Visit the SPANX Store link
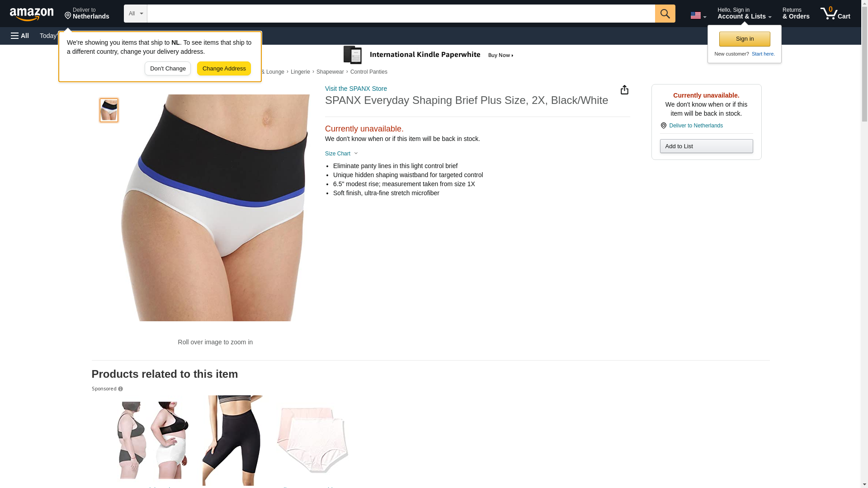The image size is (868, 488). tap(356, 89)
